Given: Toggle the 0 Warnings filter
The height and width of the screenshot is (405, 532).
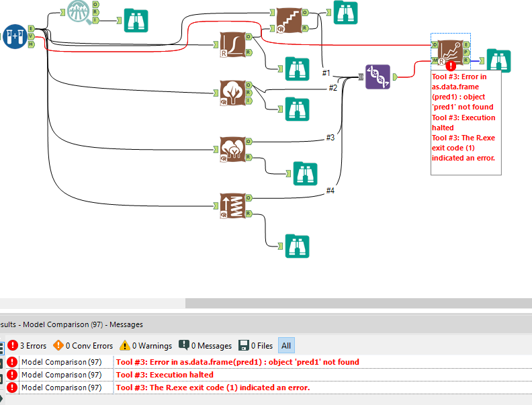Looking at the screenshot, I should click(146, 346).
